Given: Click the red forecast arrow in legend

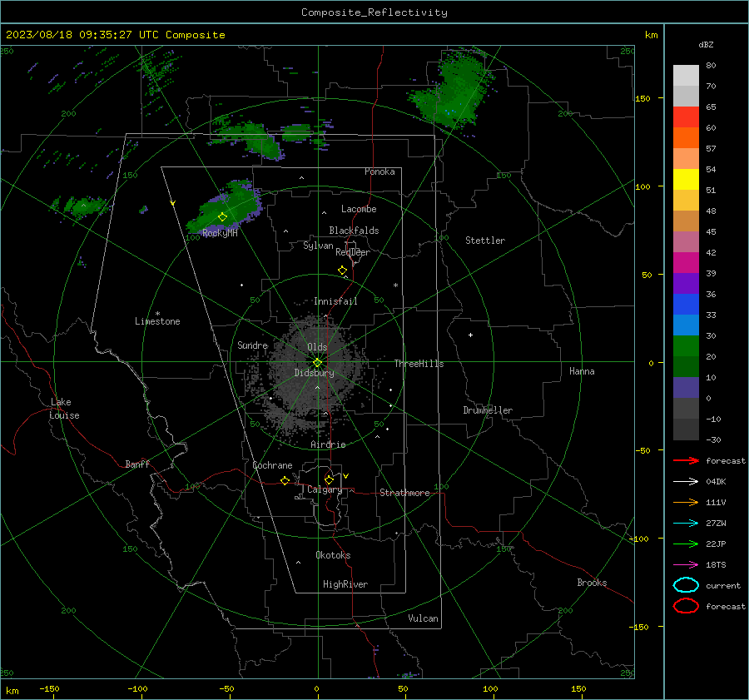Looking at the screenshot, I should 686,460.
